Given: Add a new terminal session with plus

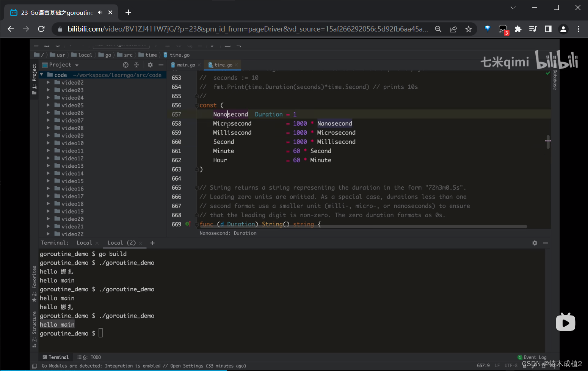Looking at the screenshot, I should [152, 243].
